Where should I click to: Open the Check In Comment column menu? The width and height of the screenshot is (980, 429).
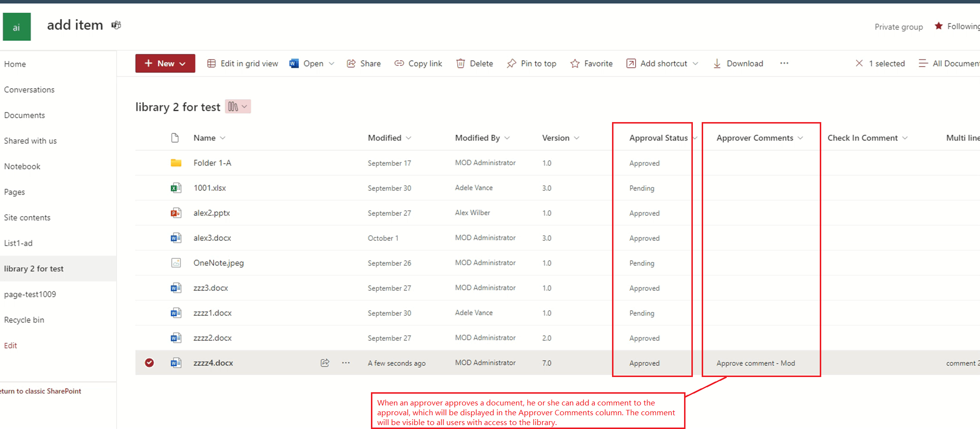(x=868, y=138)
